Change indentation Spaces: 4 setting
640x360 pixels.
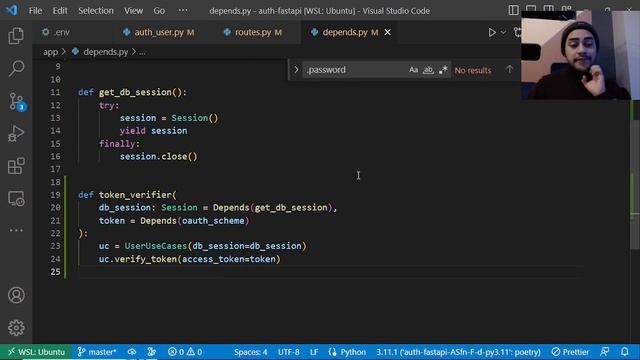251,352
